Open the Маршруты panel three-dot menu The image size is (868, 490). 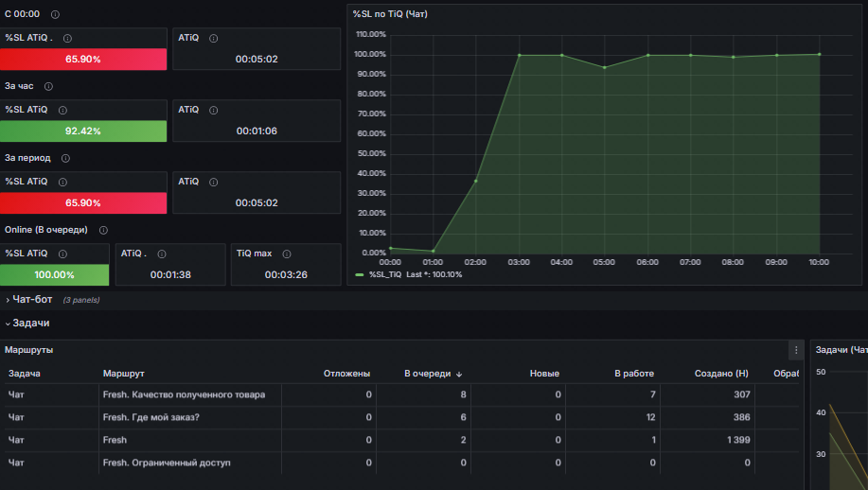coord(796,350)
